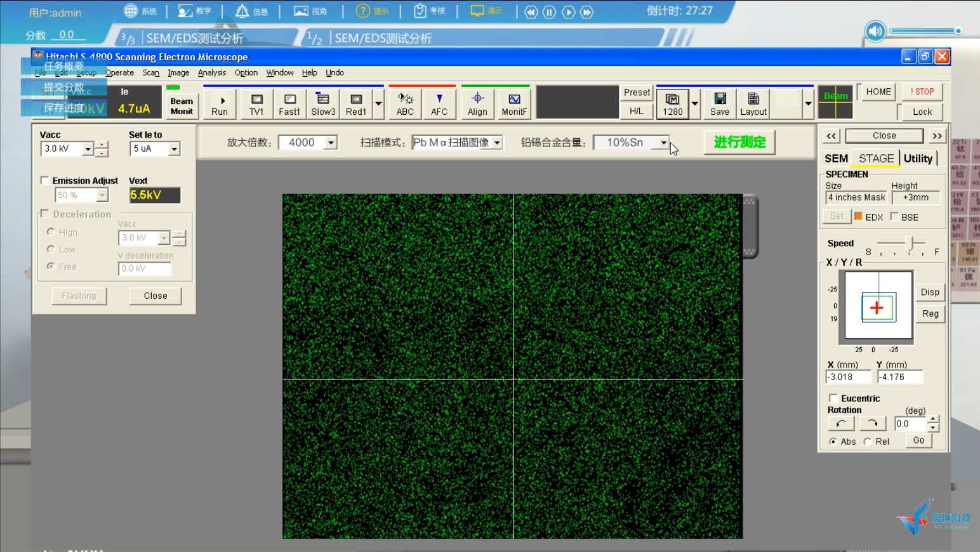
Task: Open the Vacc 3.0 kV dropdown
Action: [x=88, y=149]
